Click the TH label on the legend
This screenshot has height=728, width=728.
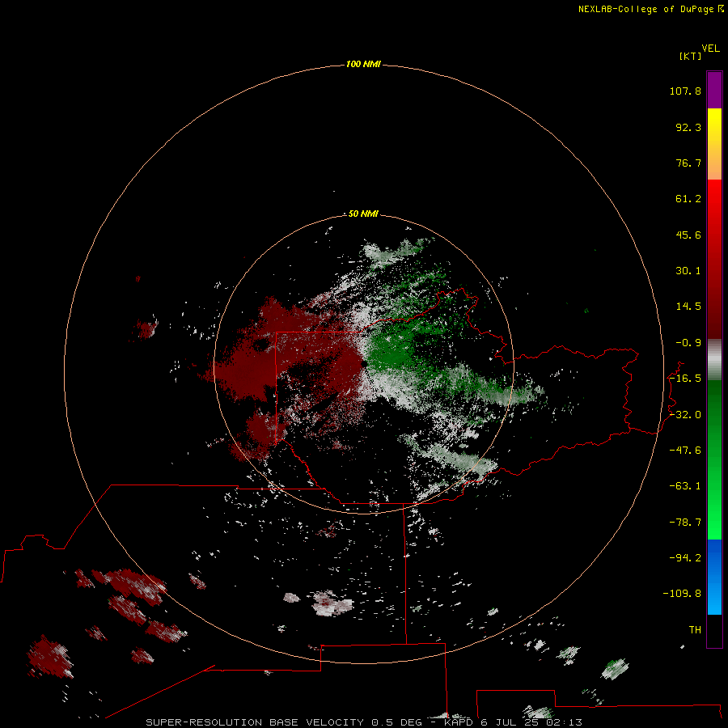pyautogui.click(x=695, y=630)
